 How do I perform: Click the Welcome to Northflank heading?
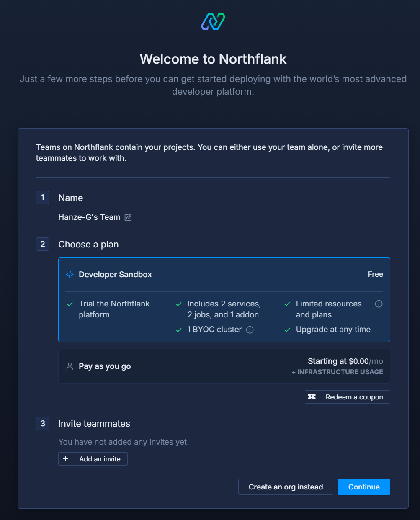coord(213,59)
